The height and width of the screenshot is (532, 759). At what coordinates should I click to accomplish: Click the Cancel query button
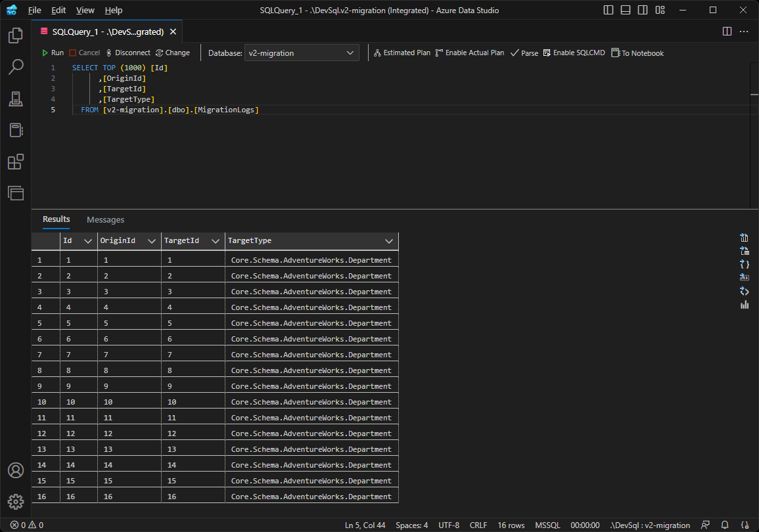pos(85,53)
